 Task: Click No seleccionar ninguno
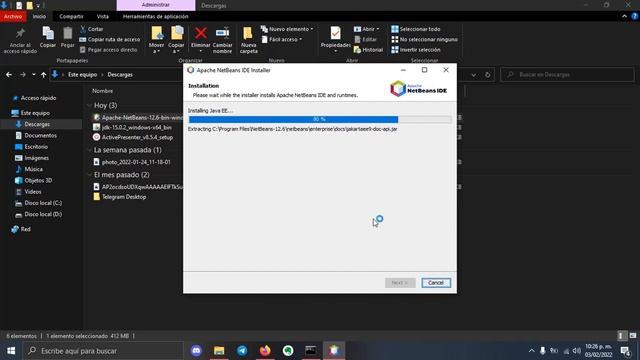(x=424, y=40)
